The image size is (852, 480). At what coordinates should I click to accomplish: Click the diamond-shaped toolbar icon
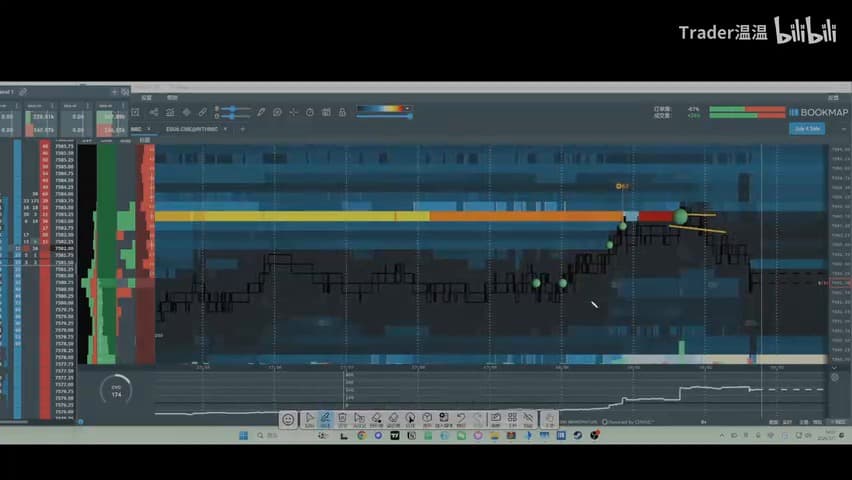[x=186, y=112]
